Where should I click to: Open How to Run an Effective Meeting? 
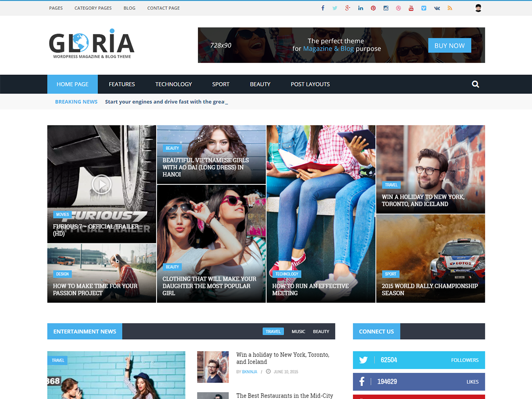tap(310, 289)
